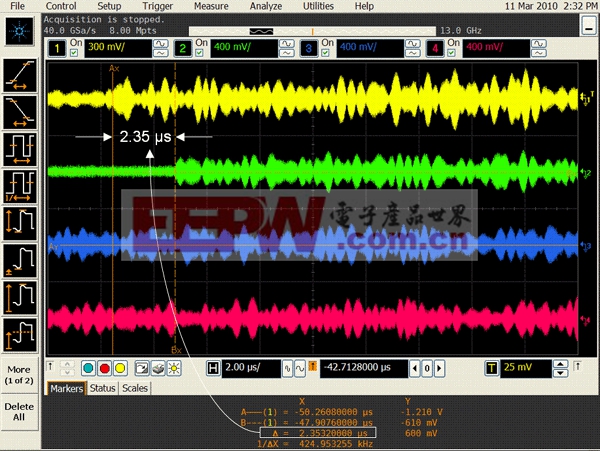The height and width of the screenshot is (451, 600).
Task: Click the screen capture icon beside yellow circle
Action: pyautogui.click(x=142, y=368)
